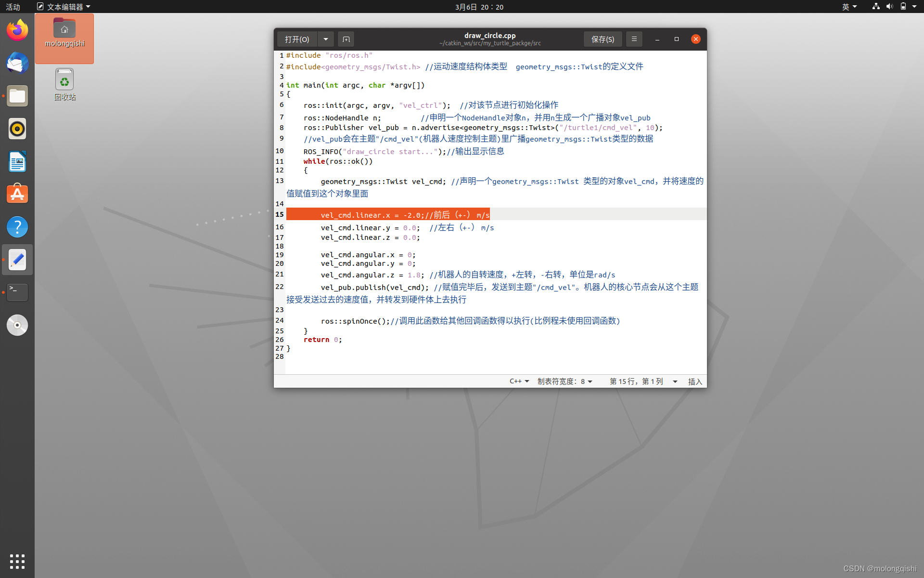Open the Terminal from dock
This screenshot has height=578, width=924.
pyautogui.click(x=17, y=292)
